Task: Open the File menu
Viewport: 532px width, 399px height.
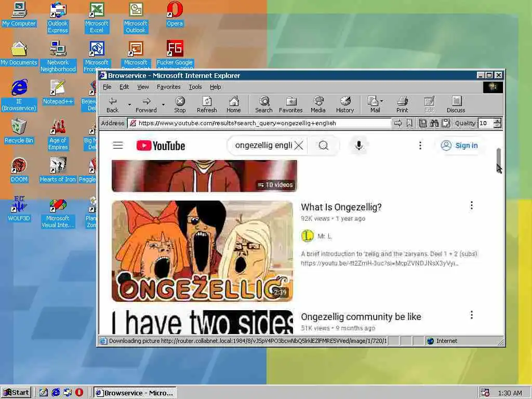Action: point(107,87)
